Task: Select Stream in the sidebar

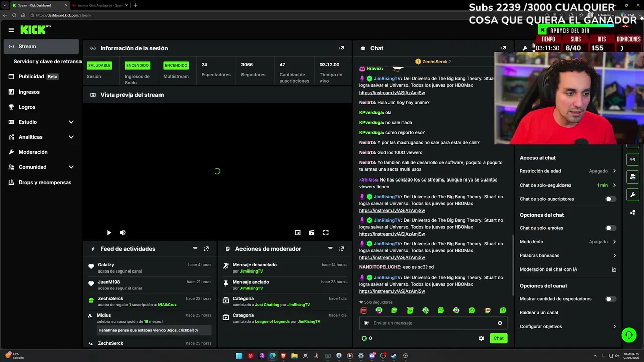Action: tap(41, 47)
